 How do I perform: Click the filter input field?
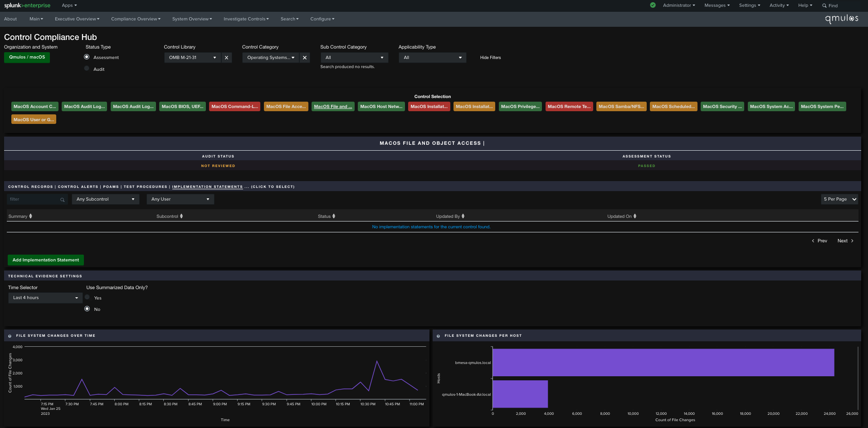37,199
